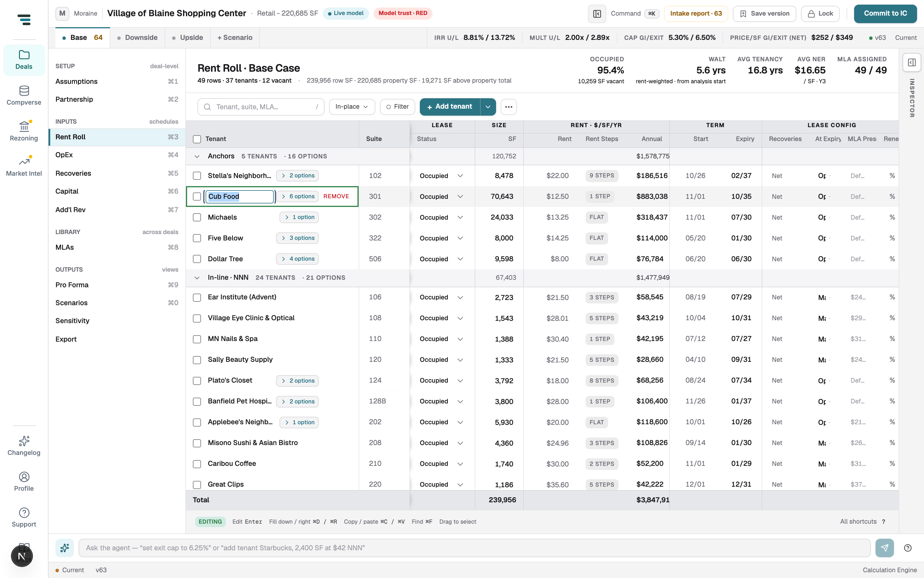Open Sensitivity output view
Viewport: 924px width, 578px height.
(x=117, y=321)
